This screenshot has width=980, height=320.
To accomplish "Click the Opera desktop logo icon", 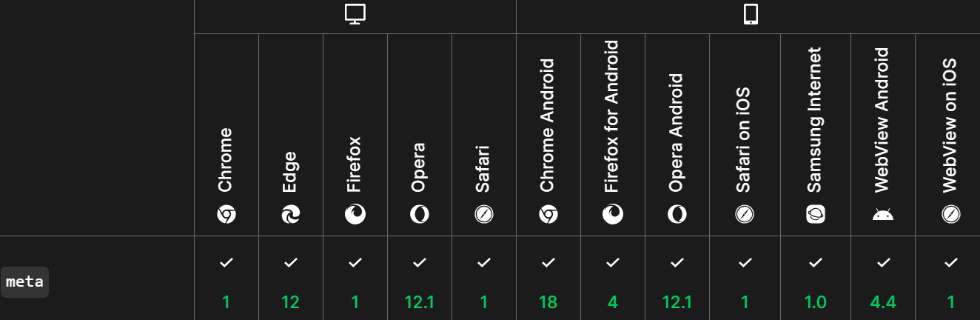I will click(420, 215).
